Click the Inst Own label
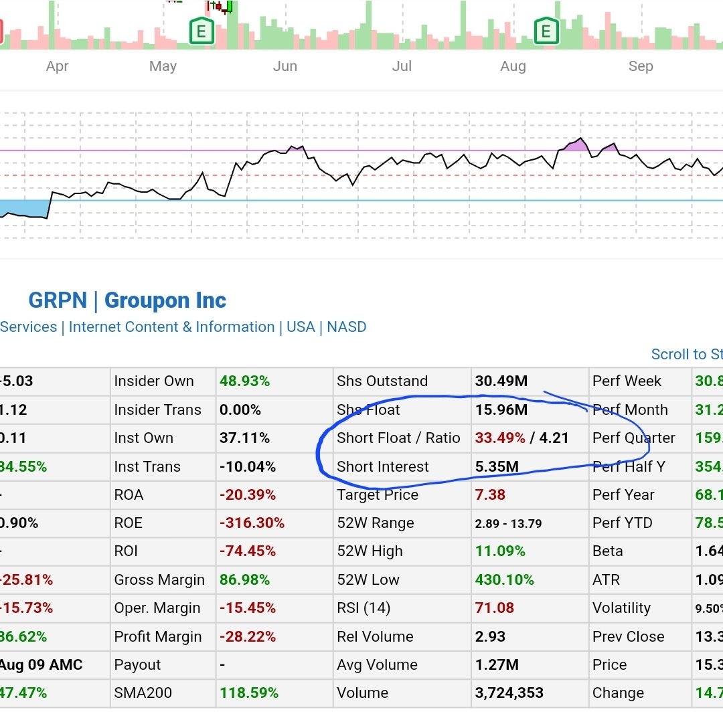 (143, 438)
